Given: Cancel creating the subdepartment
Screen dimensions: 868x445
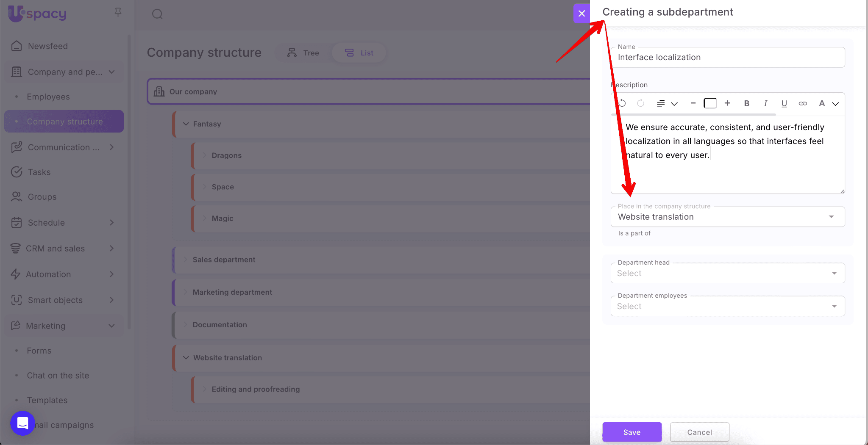Looking at the screenshot, I should point(699,432).
